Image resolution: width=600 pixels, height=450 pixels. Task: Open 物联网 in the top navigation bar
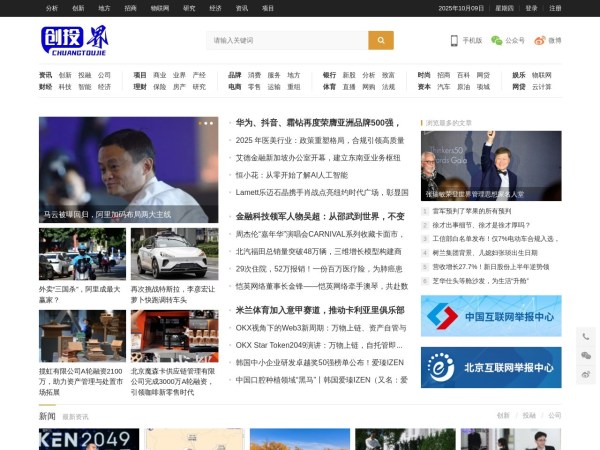point(160,7)
